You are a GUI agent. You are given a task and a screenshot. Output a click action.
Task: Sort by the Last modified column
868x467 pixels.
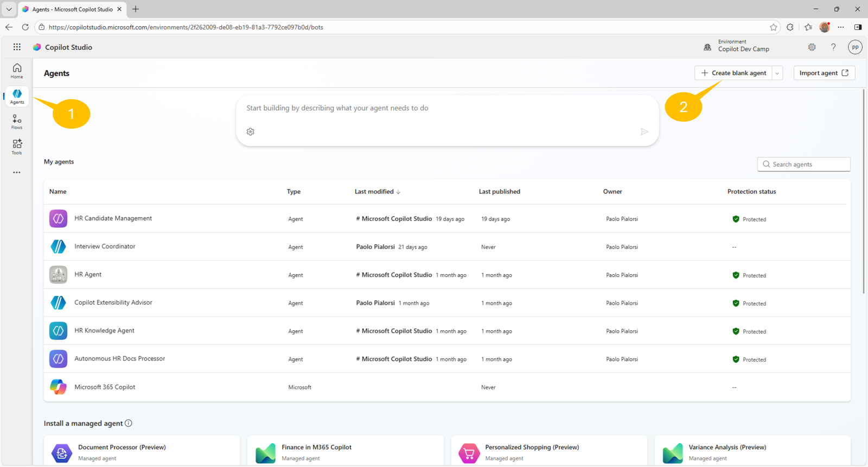point(377,192)
